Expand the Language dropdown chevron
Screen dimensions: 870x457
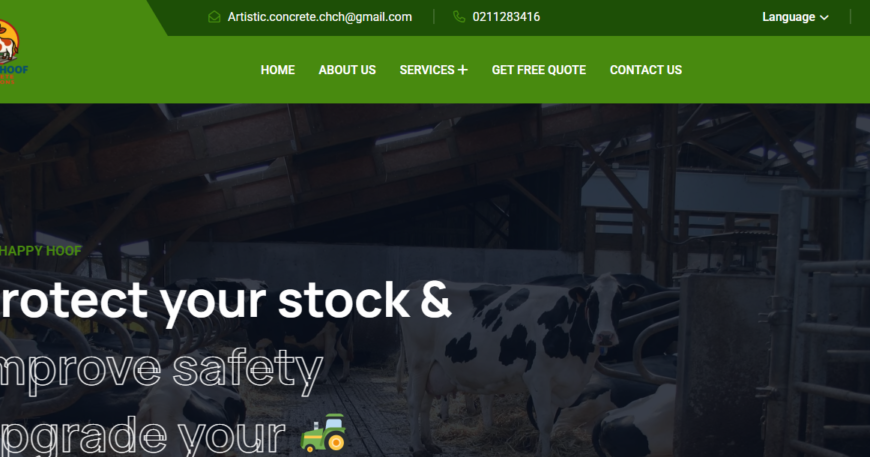[825, 18]
